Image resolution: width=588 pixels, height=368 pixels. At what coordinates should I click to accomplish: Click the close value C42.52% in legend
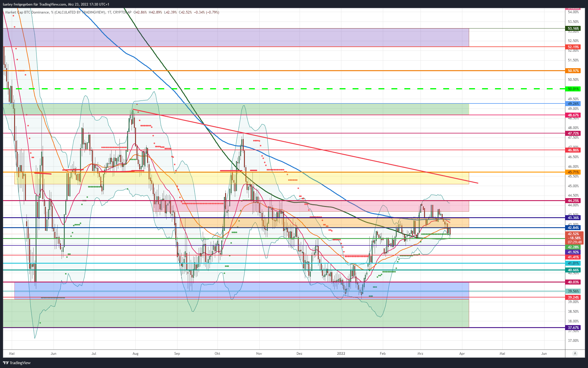[185, 12]
